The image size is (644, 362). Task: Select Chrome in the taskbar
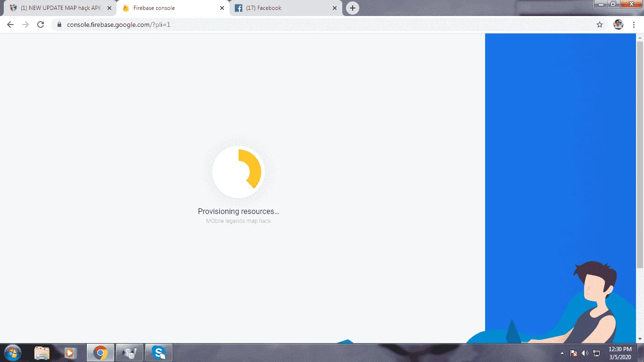tap(100, 353)
